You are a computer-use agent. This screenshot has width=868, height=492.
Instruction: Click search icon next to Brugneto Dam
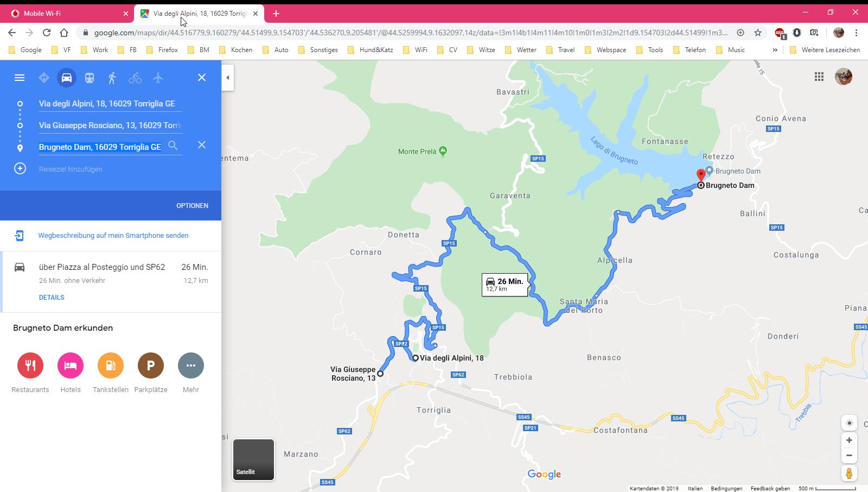click(x=173, y=146)
